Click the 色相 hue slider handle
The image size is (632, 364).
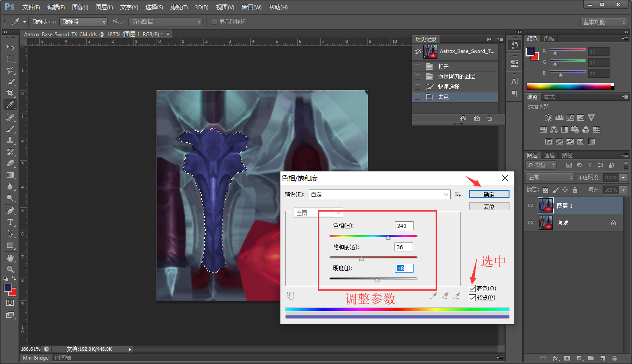tap(388, 238)
